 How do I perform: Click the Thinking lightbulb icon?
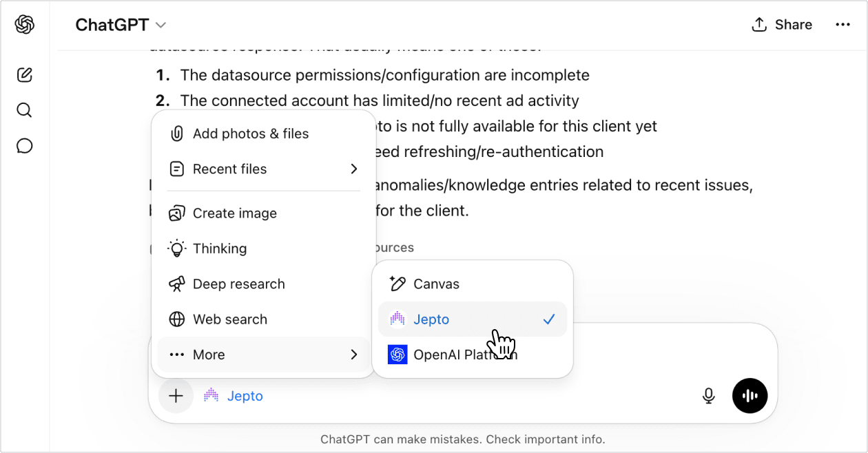pos(177,249)
